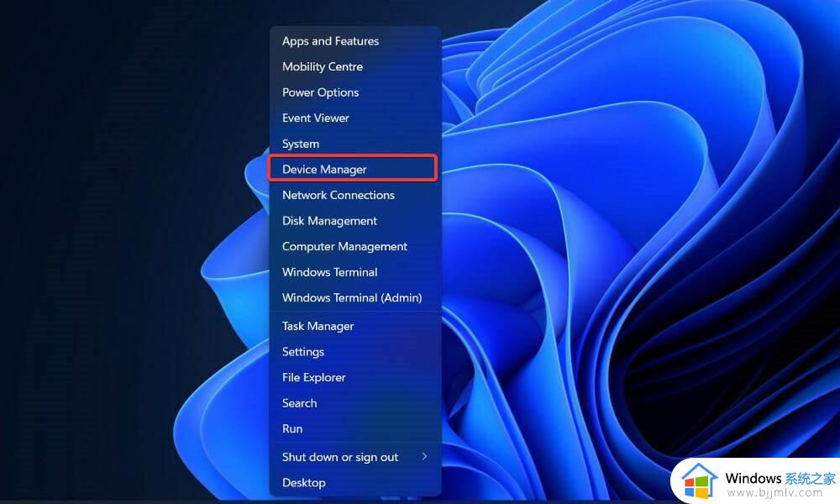The height and width of the screenshot is (504, 840).
Task: Open Power Options
Action: point(320,92)
